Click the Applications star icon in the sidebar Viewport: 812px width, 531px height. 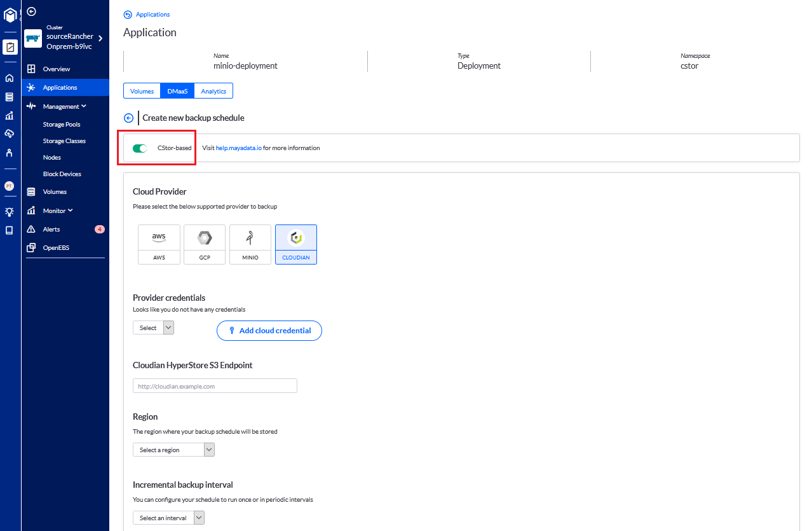click(31, 88)
